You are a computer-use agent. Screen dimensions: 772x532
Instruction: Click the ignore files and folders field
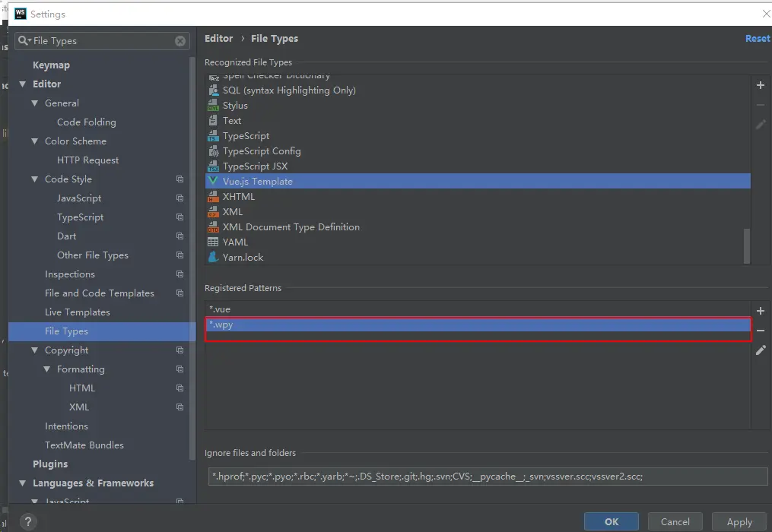488,477
